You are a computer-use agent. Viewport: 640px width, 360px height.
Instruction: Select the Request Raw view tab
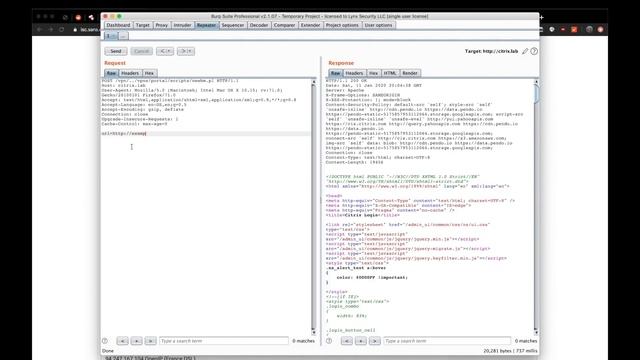(111, 73)
